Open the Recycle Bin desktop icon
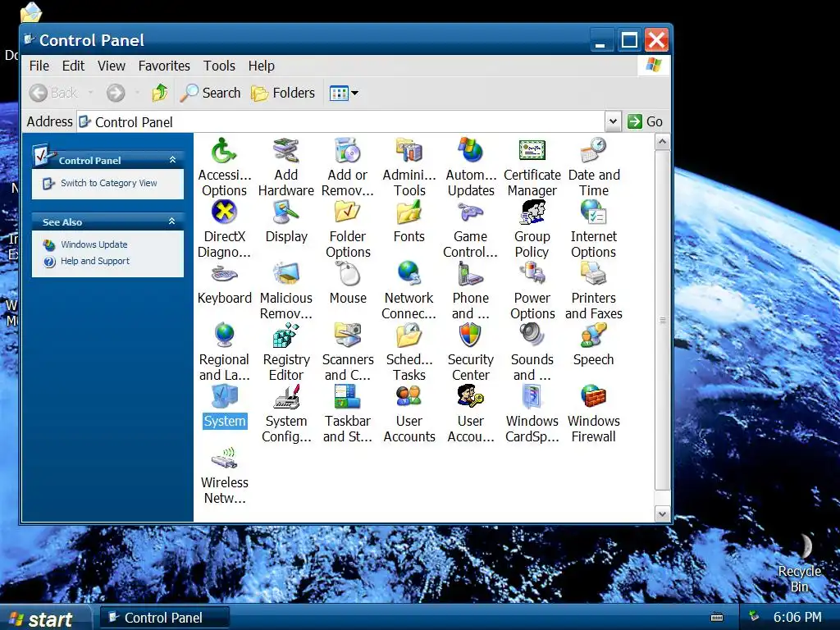The width and height of the screenshot is (840, 630). [x=799, y=563]
